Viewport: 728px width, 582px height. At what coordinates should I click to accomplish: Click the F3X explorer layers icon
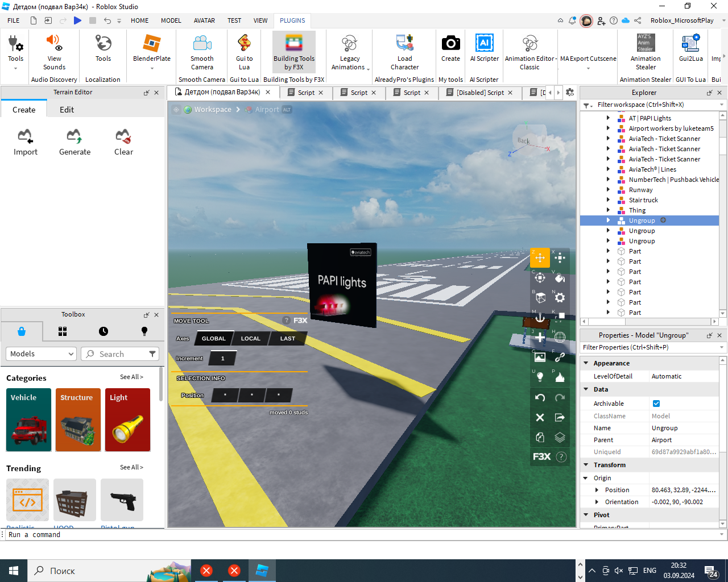tap(560, 437)
